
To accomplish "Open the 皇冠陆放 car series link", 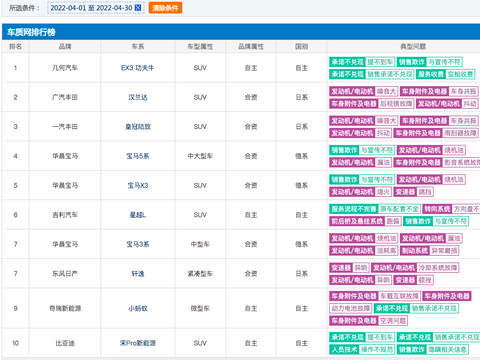I will 138,127.
